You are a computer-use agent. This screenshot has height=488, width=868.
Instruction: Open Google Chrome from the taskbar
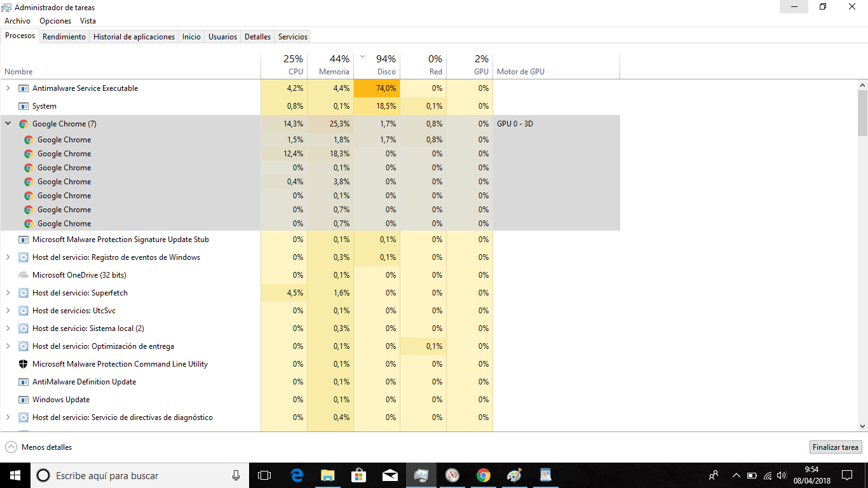[484, 475]
